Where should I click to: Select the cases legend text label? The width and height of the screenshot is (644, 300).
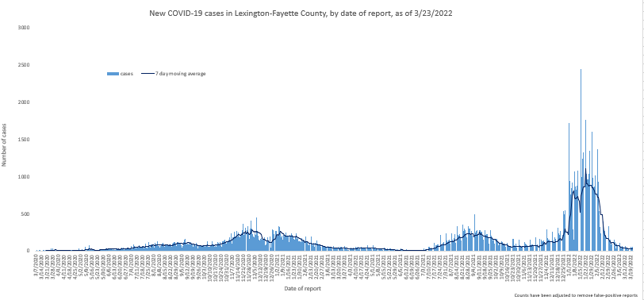click(x=127, y=74)
